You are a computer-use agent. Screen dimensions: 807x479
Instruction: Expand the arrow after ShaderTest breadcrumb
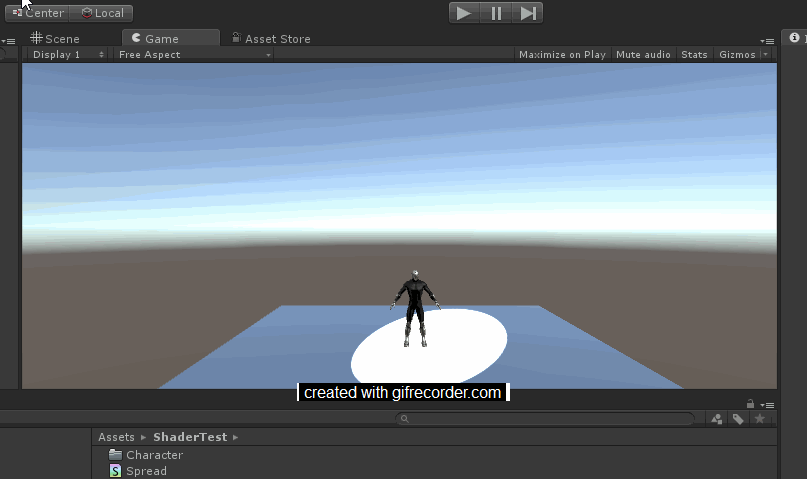tap(235, 437)
